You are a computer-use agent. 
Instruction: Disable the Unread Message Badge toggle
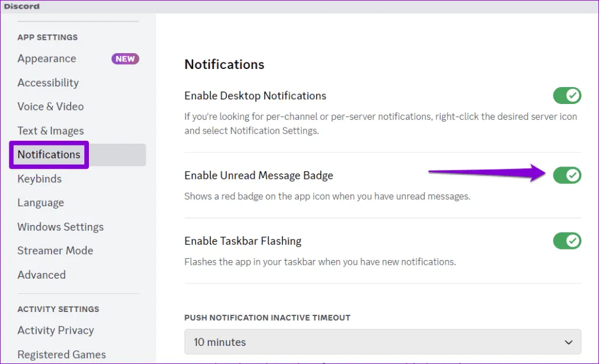pyautogui.click(x=567, y=175)
